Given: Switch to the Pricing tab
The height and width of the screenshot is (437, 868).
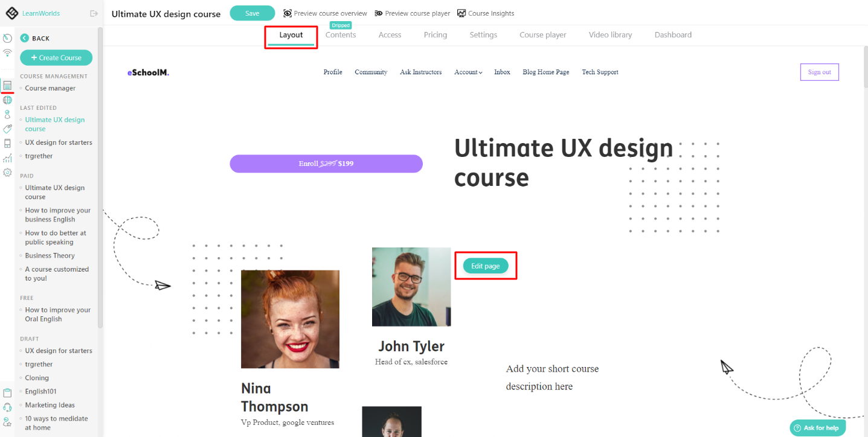Looking at the screenshot, I should tap(435, 34).
